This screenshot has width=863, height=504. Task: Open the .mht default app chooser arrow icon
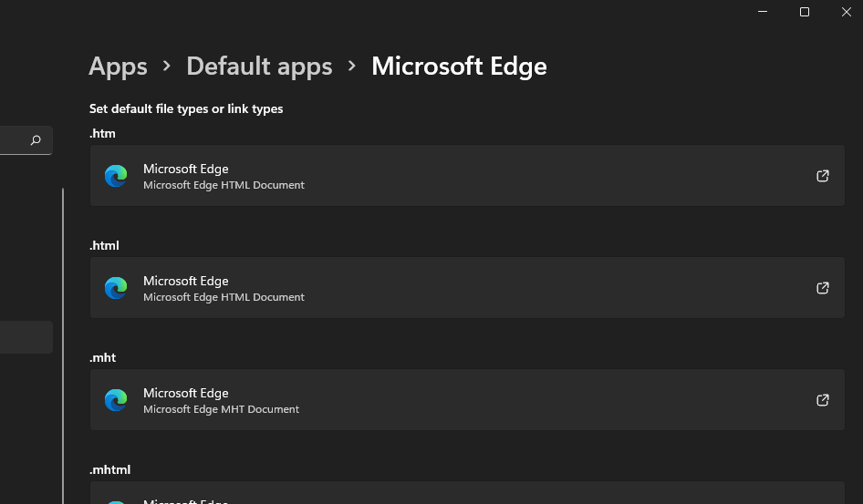click(x=822, y=400)
